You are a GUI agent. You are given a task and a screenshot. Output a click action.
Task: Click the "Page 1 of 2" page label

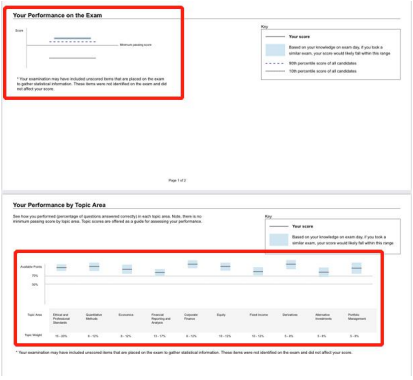pyautogui.click(x=177, y=180)
